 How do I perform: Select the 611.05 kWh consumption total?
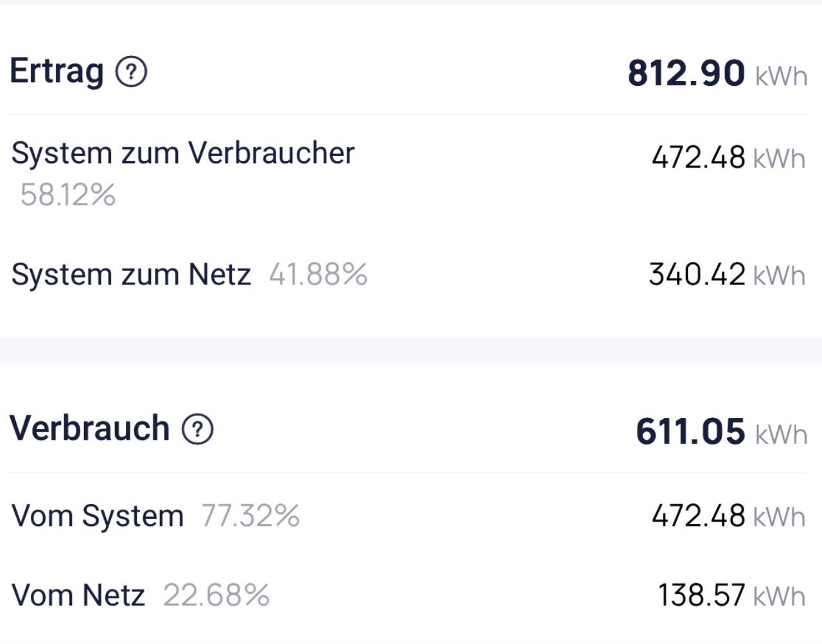[x=721, y=431]
